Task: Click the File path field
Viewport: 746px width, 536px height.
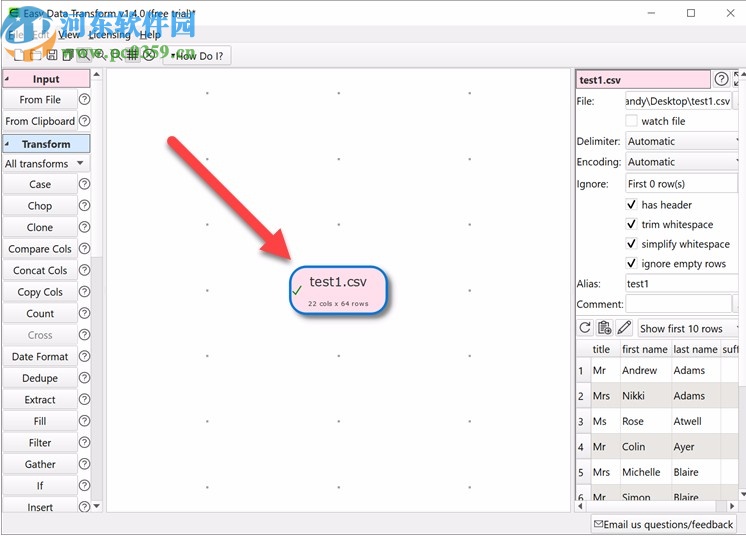Action: tap(678, 101)
